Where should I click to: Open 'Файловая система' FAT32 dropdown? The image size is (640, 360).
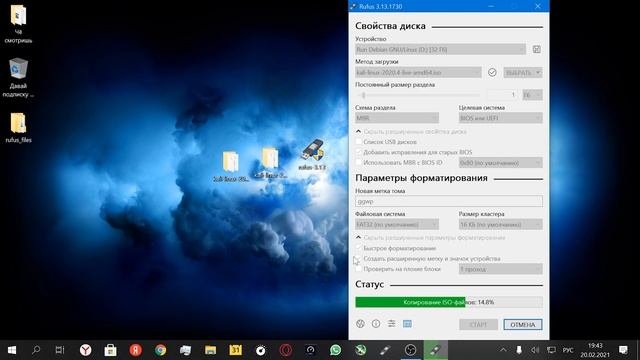click(x=397, y=224)
